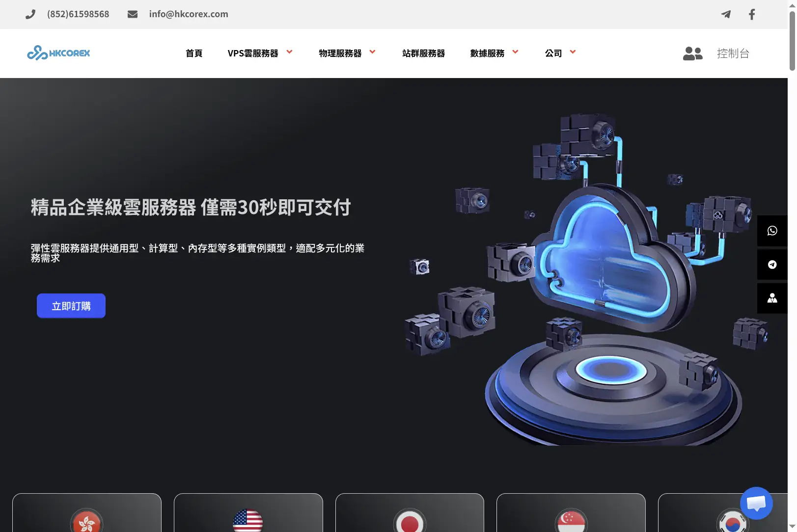Open the 站群服務器 menu item
Screen dimensions: 797x532
click(424, 53)
